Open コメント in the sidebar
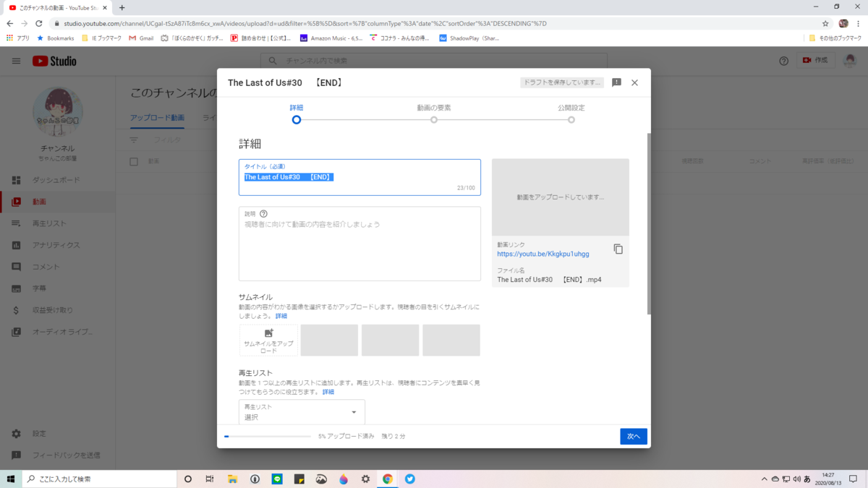Image resolution: width=868 pixels, height=488 pixels. click(x=58, y=267)
